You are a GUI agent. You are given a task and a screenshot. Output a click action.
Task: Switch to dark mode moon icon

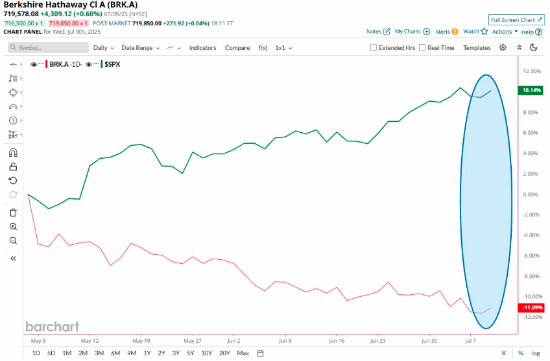point(534,47)
